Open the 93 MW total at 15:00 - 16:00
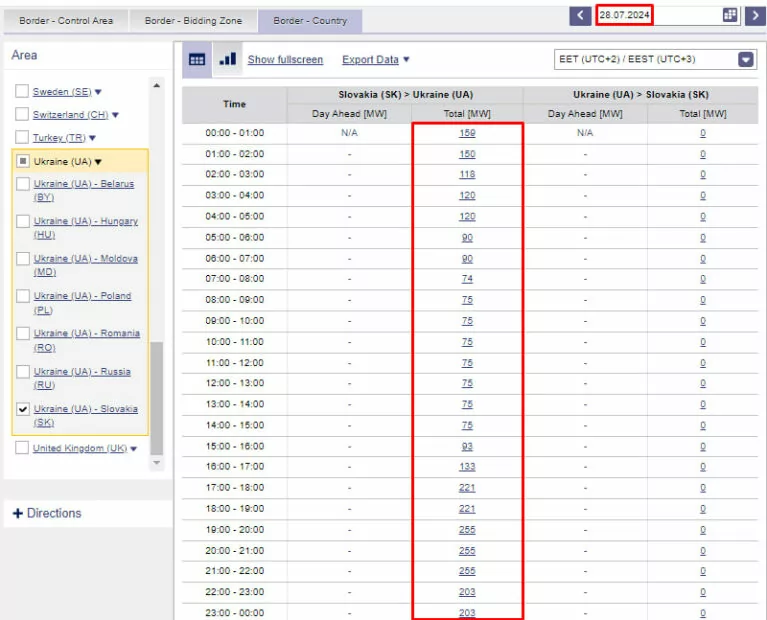This screenshot has height=620, width=767. [x=467, y=446]
